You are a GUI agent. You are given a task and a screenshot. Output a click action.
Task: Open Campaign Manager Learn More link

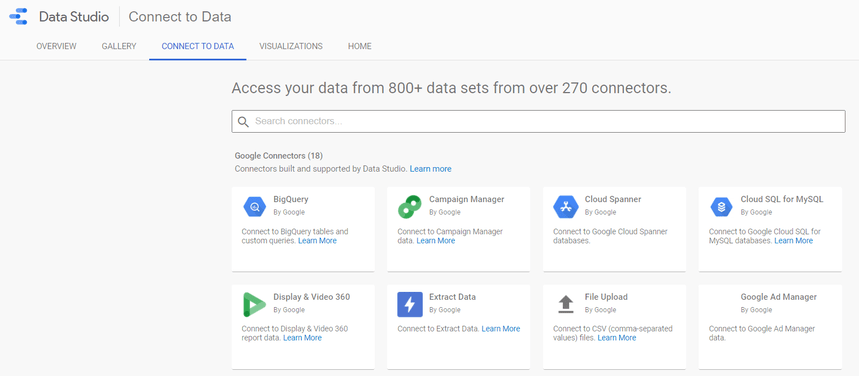436,241
